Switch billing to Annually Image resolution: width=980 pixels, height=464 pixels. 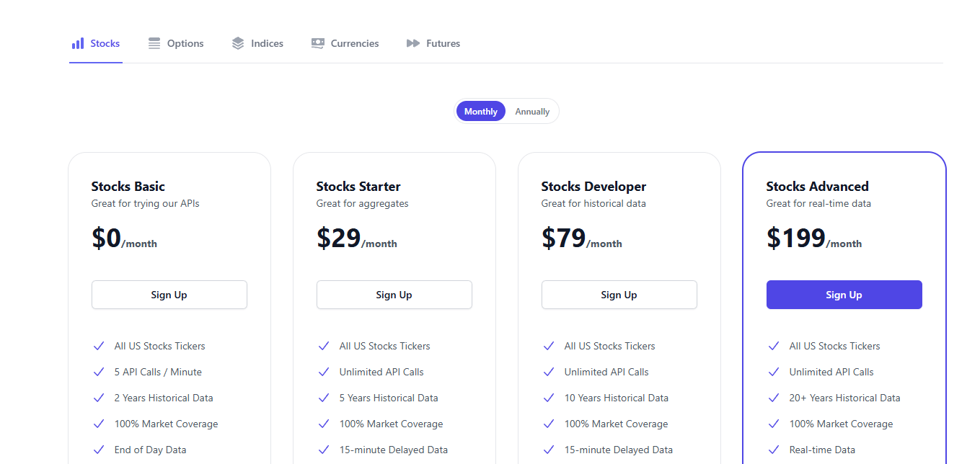pyautogui.click(x=531, y=111)
